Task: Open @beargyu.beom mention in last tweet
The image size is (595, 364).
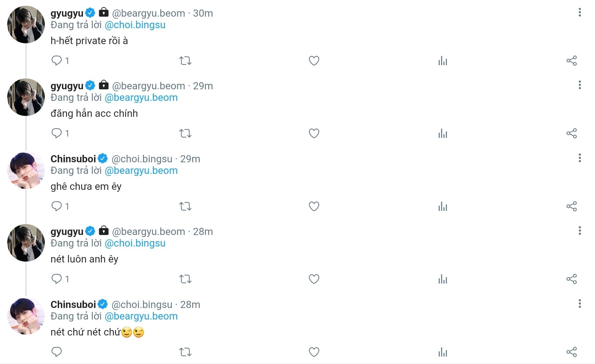Action: point(141,316)
